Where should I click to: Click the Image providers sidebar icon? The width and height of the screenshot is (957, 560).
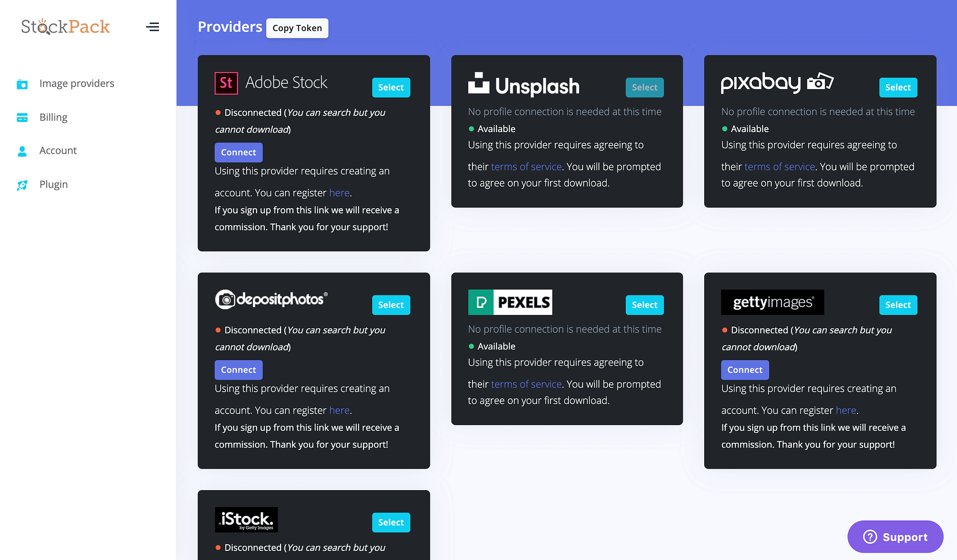point(22,84)
